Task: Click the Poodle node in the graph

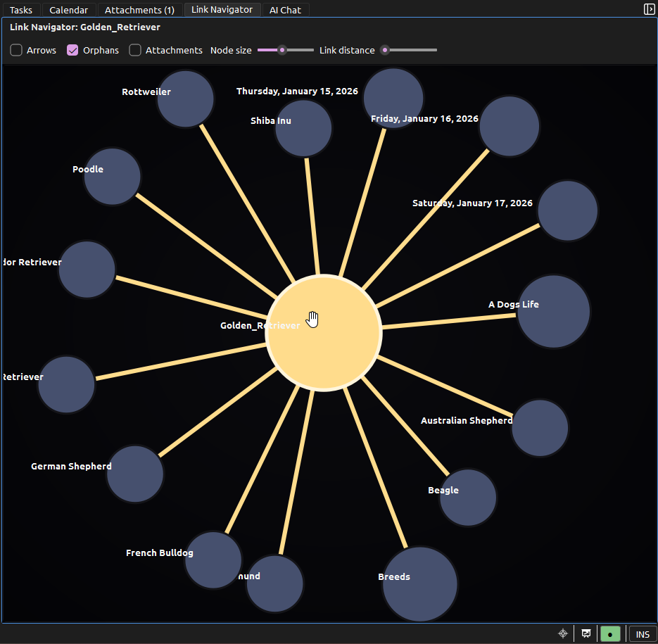Action: pos(112,177)
